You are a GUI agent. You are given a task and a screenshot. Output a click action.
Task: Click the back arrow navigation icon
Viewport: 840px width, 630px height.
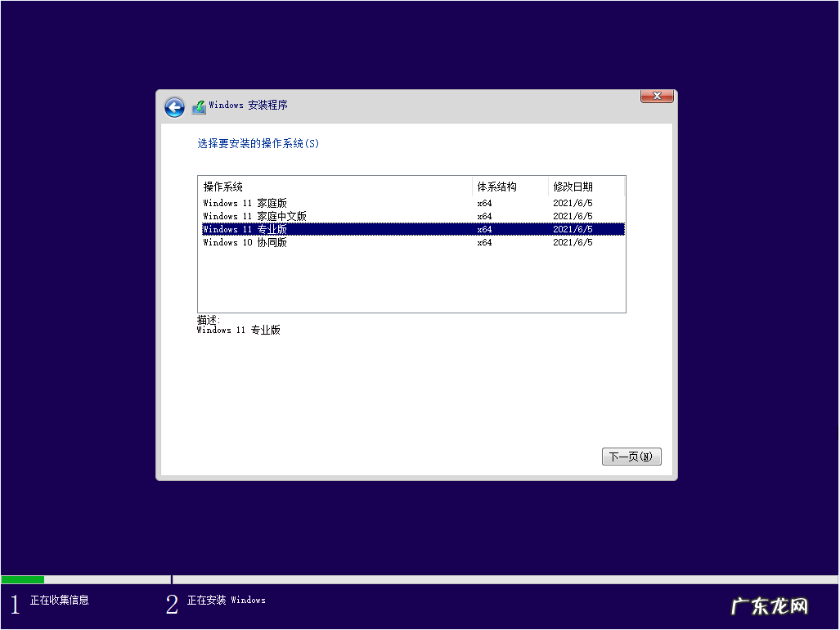[x=174, y=107]
